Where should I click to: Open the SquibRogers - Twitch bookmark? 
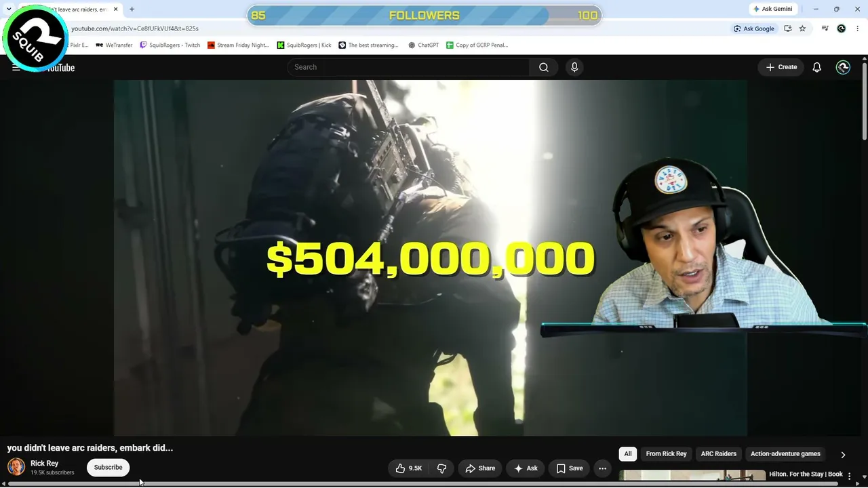(x=170, y=45)
